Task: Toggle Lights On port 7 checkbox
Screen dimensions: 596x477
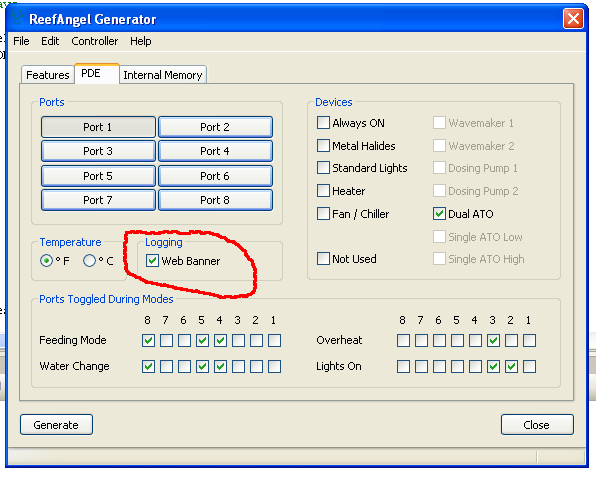Action: point(422,367)
